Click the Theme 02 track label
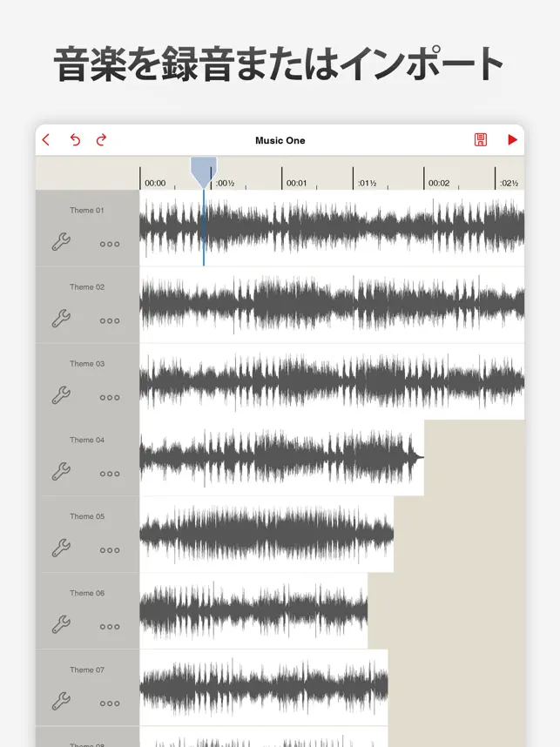560x747 pixels. click(87, 286)
